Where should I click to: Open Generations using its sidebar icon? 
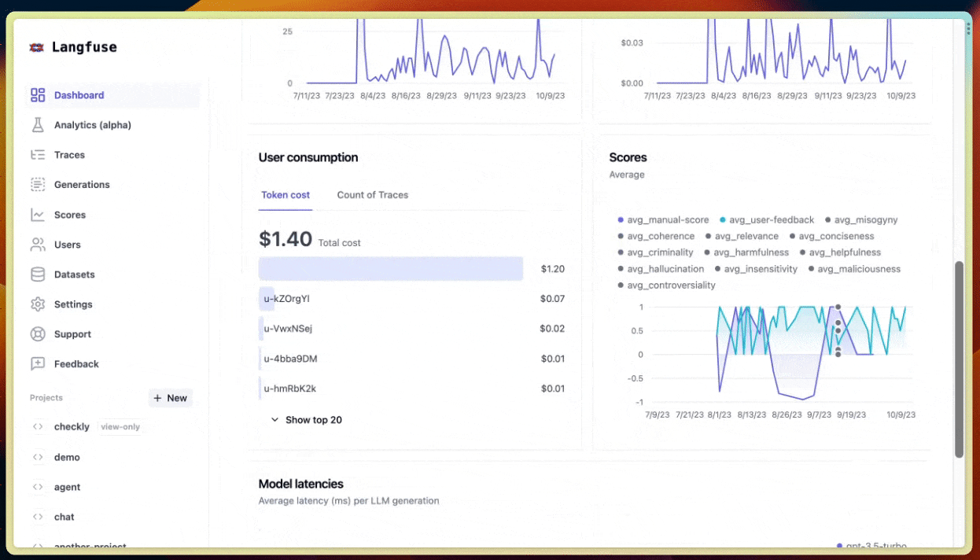[x=37, y=184]
